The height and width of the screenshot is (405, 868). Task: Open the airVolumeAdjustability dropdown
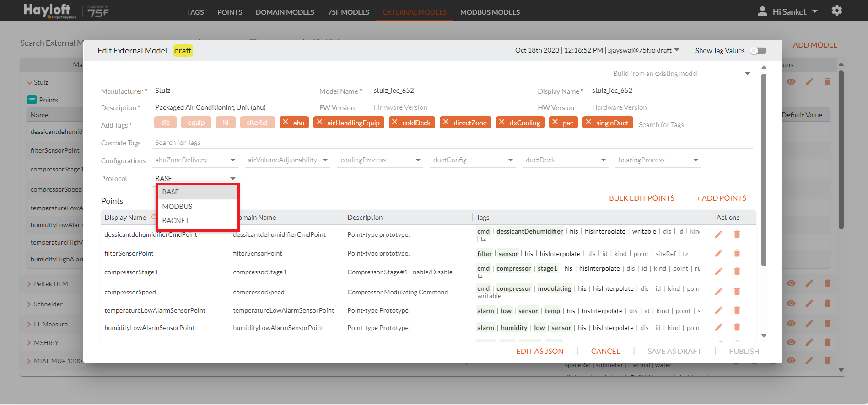pyautogui.click(x=287, y=160)
